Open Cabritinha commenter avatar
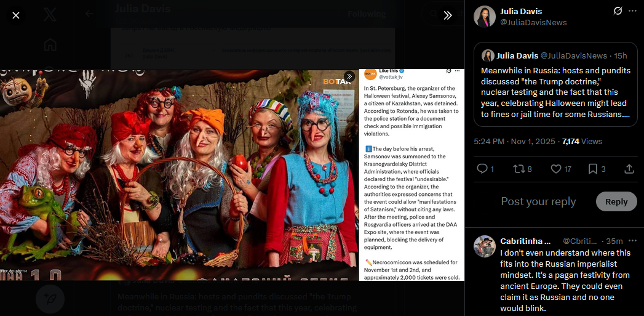The image size is (644, 316). [484, 246]
